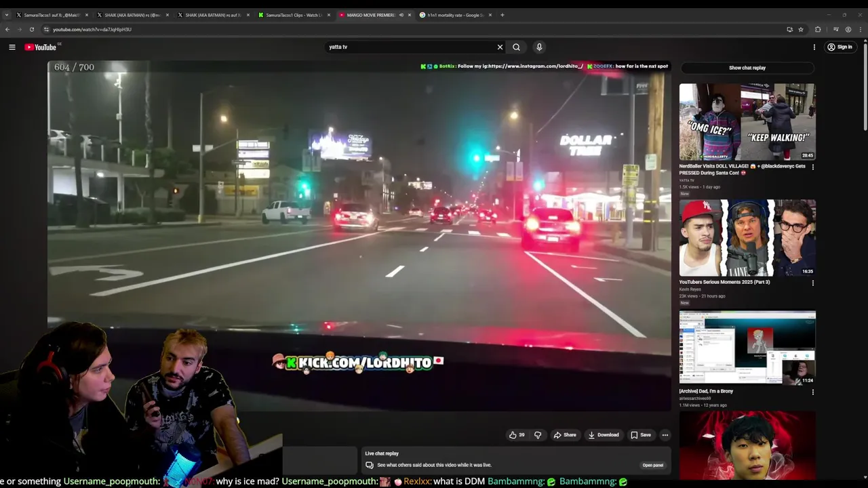Image resolution: width=868 pixels, height=488 pixels.
Task: Sign in to YouTube
Action: tap(840, 47)
